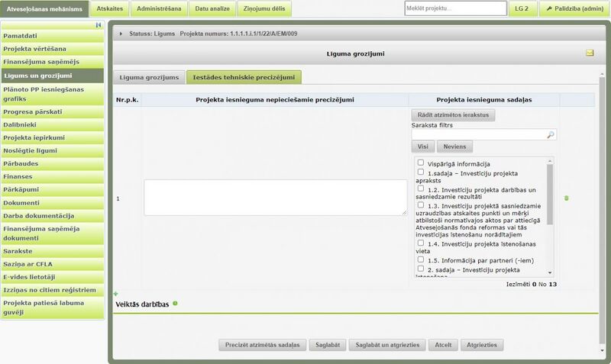Click the precizējumi text area
The width and height of the screenshot is (611, 364).
tap(276, 198)
